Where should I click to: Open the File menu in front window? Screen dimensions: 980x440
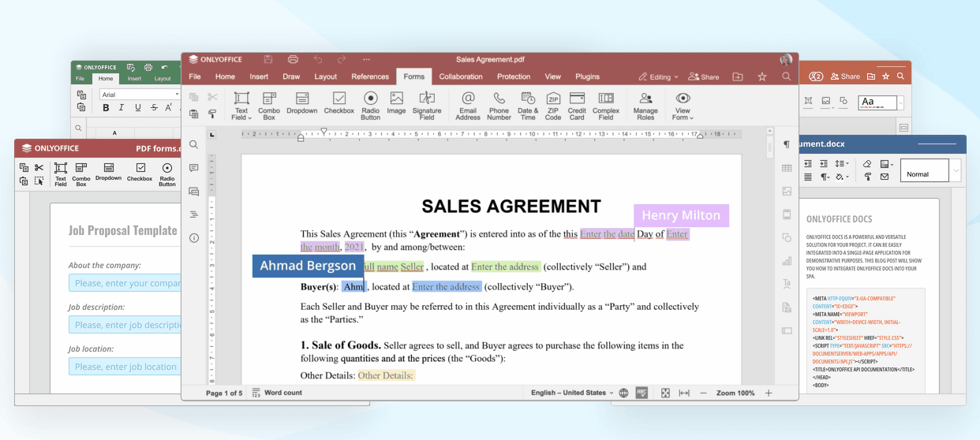coord(195,76)
